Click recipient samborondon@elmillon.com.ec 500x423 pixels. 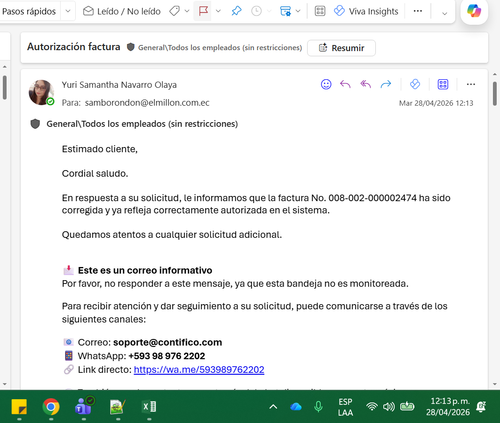pyautogui.click(x=147, y=103)
